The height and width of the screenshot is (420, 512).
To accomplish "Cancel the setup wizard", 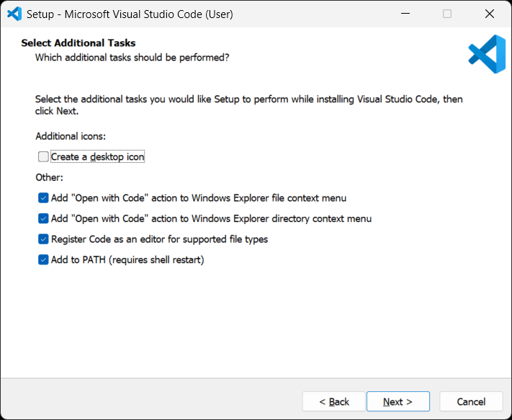I will click(471, 401).
